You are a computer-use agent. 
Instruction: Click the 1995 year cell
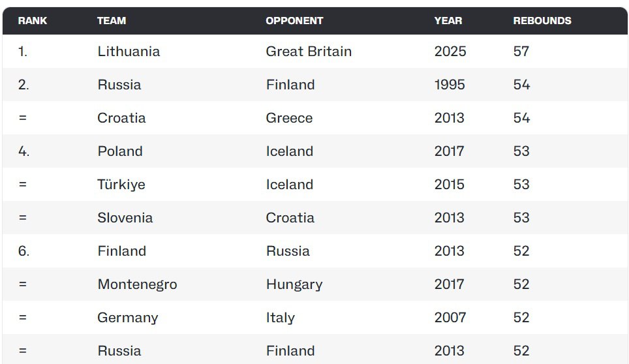[450, 85]
